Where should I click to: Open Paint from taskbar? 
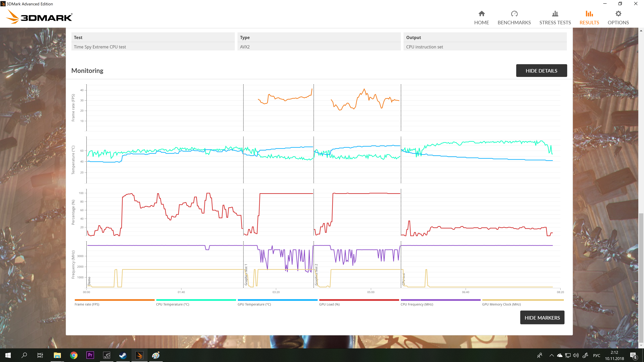click(156, 355)
